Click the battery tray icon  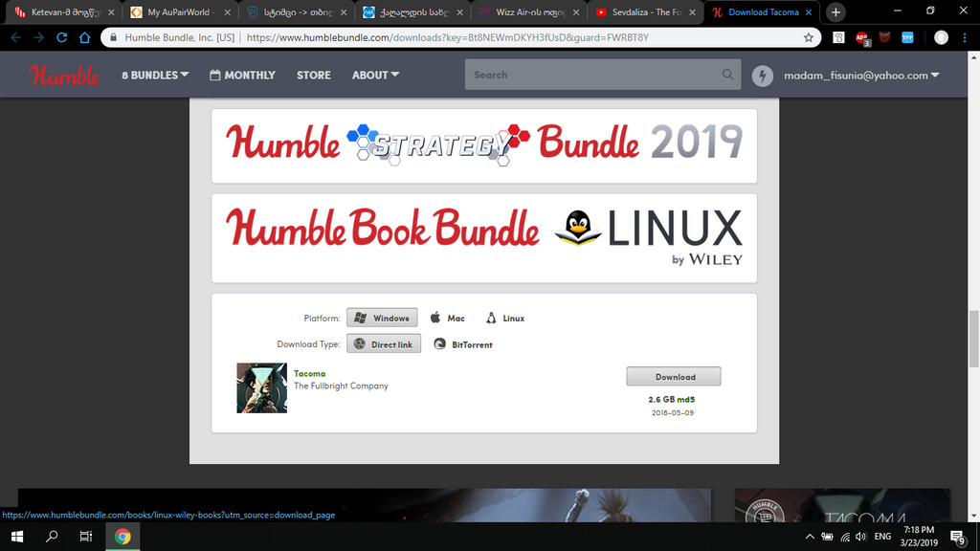[827, 537]
